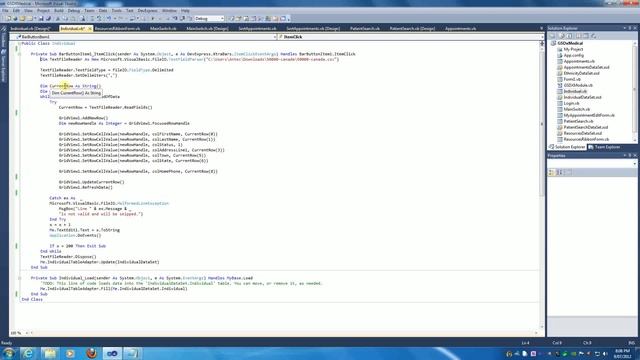Screen dimensions: 640x360
Task: Click the Save toolbar icon
Action: (41, 18)
